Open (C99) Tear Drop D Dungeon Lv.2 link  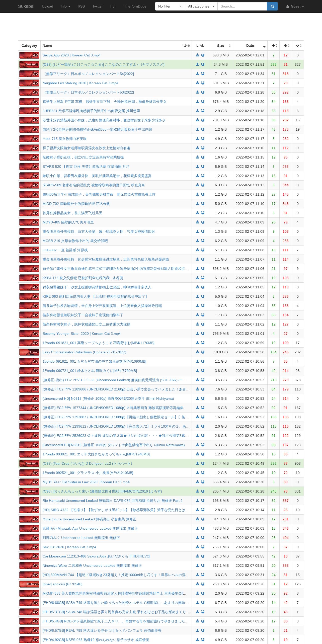87,463
